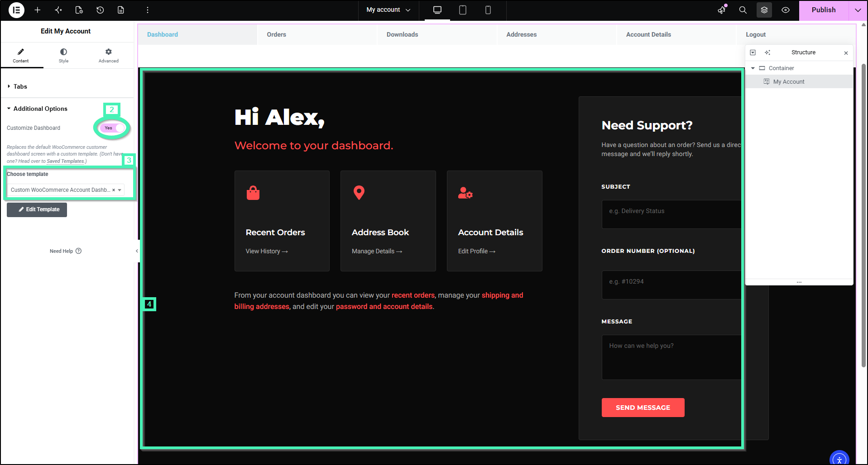Toggle the Customize Dashboard switch
This screenshot has width=868, height=465.
click(112, 128)
